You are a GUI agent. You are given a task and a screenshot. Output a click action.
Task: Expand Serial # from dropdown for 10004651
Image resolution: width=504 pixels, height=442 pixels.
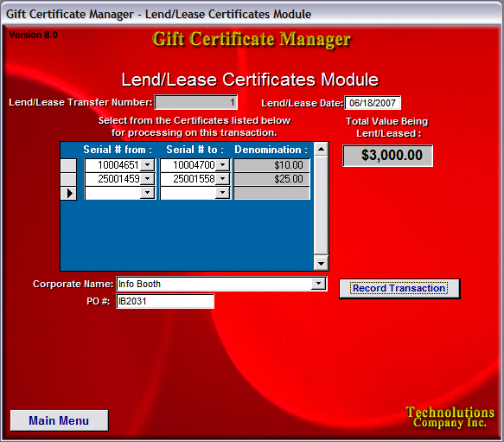pyautogui.click(x=148, y=165)
